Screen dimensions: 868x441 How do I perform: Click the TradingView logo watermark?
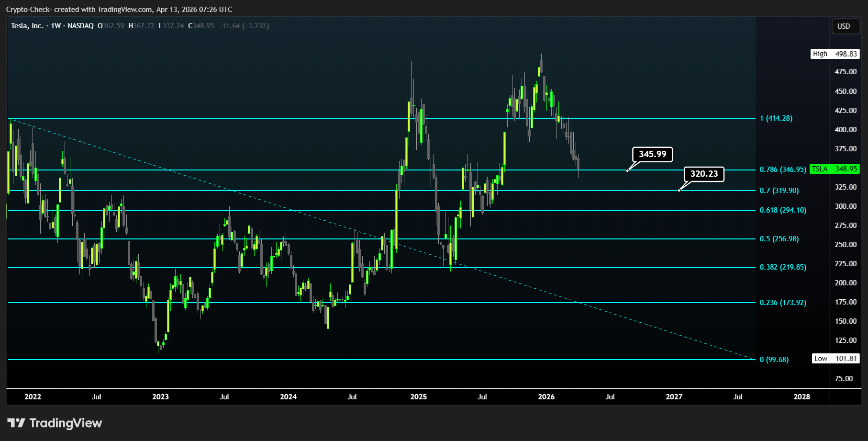tap(55, 423)
